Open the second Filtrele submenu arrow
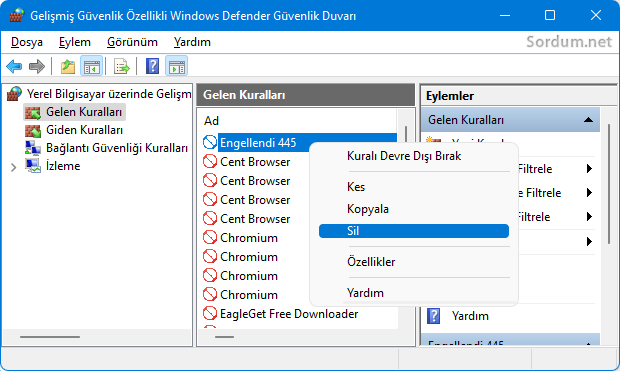This screenshot has width=620, height=371. [x=589, y=193]
